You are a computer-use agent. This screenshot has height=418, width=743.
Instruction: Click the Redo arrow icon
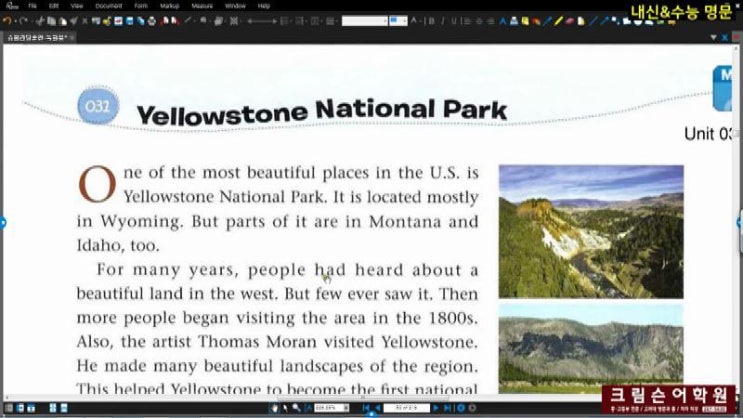click(23, 21)
